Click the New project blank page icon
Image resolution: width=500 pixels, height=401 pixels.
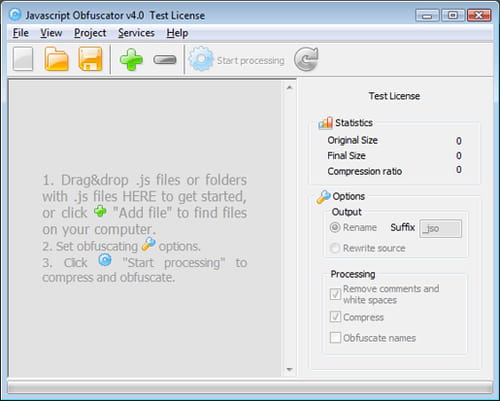[x=23, y=59]
